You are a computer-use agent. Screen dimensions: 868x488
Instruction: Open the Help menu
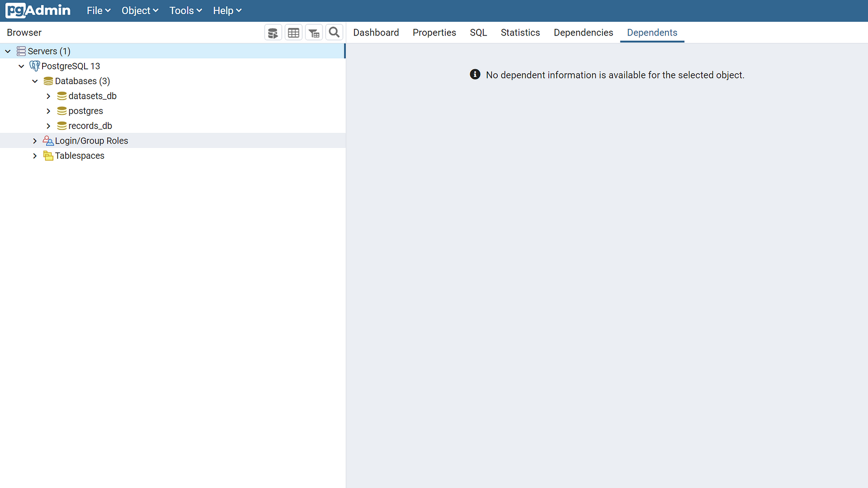pyautogui.click(x=227, y=10)
